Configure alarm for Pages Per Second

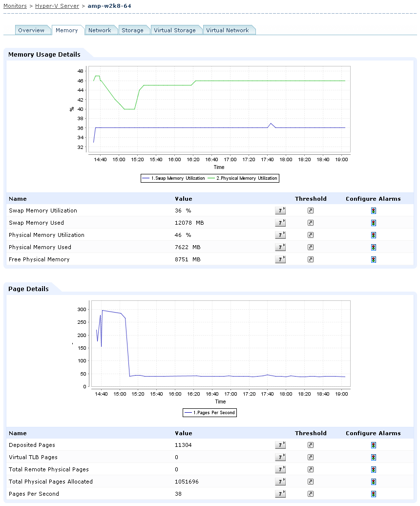click(374, 494)
